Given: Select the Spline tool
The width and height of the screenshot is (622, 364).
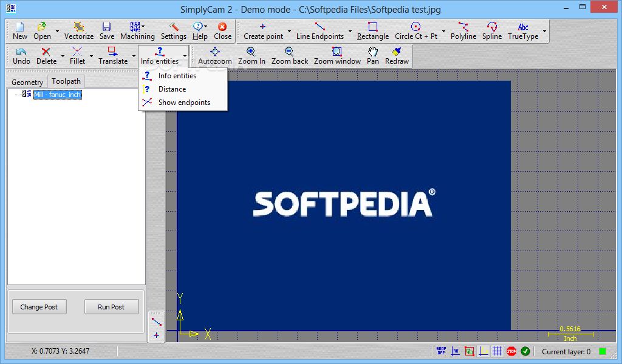Looking at the screenshot, I should 492,31.
